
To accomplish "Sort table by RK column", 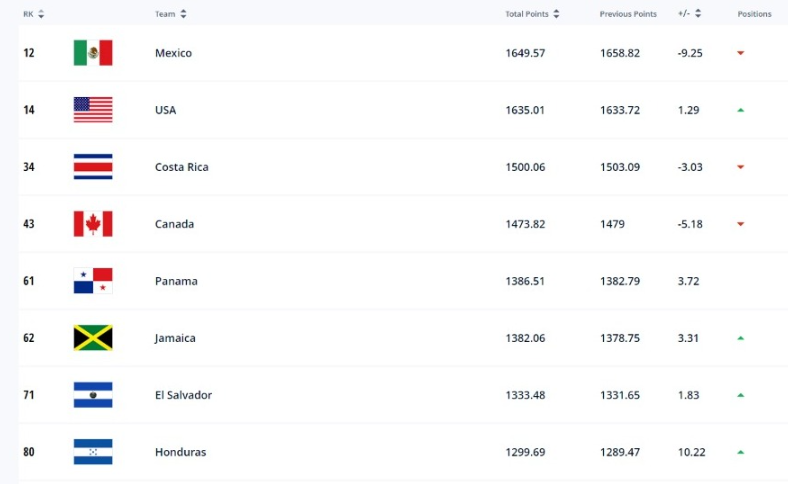I will pos(34,14).
